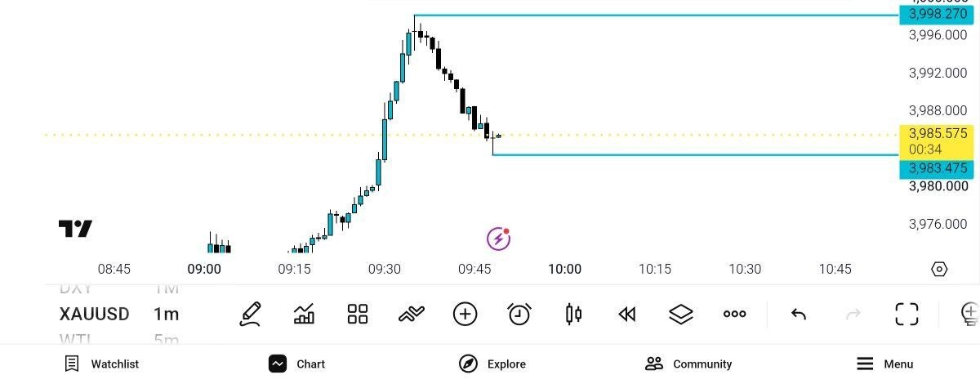Change chart type with the candlestick icon
The height and width of the screenshot is (384, 980).
click(x=573, y=314)
